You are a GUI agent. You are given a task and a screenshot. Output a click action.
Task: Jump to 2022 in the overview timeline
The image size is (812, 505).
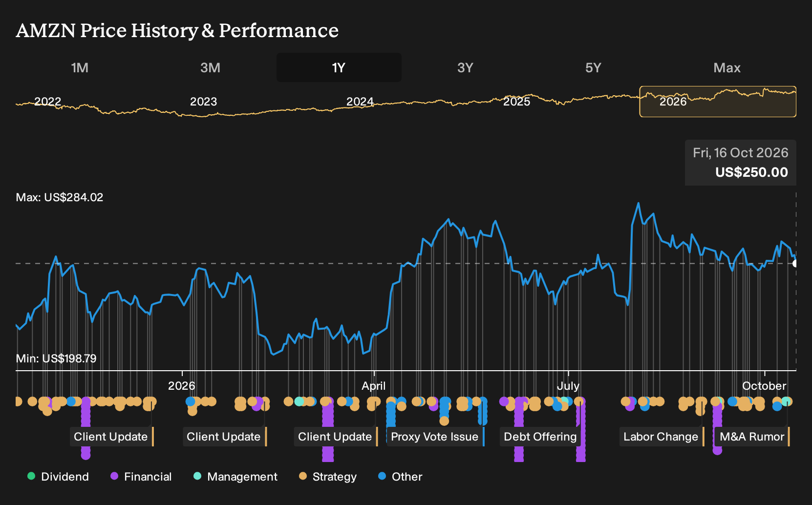[x=47, y=102]
